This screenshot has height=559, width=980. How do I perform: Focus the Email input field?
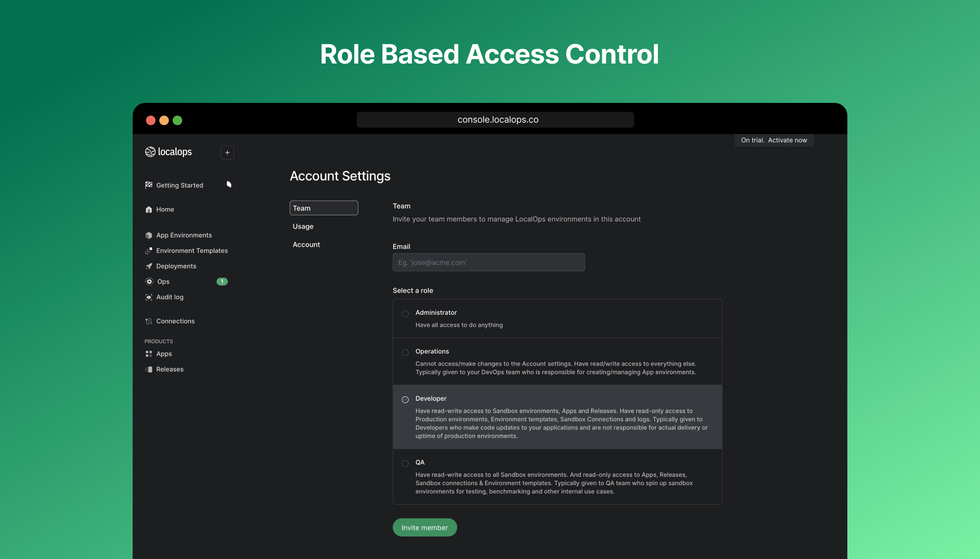(489, 262)
